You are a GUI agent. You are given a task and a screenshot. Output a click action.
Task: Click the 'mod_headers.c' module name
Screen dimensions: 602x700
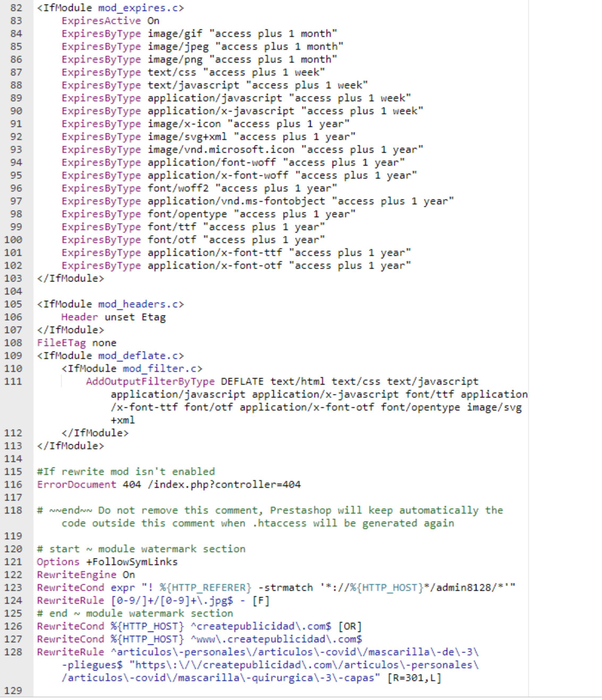138,304
